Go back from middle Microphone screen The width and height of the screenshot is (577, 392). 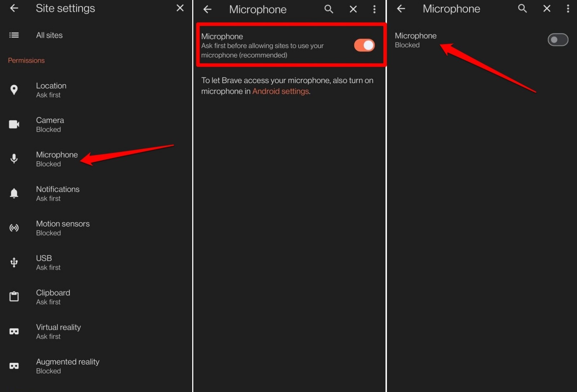click(207, 9)
